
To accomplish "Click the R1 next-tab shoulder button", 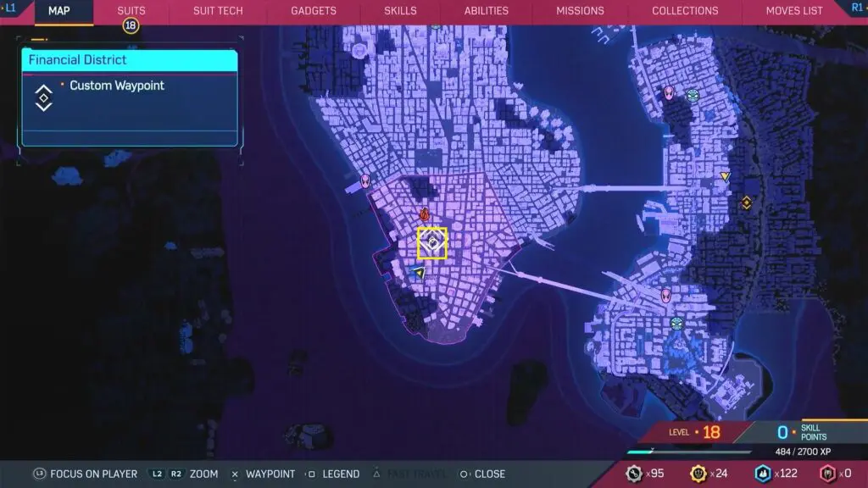I will (856, 8).
